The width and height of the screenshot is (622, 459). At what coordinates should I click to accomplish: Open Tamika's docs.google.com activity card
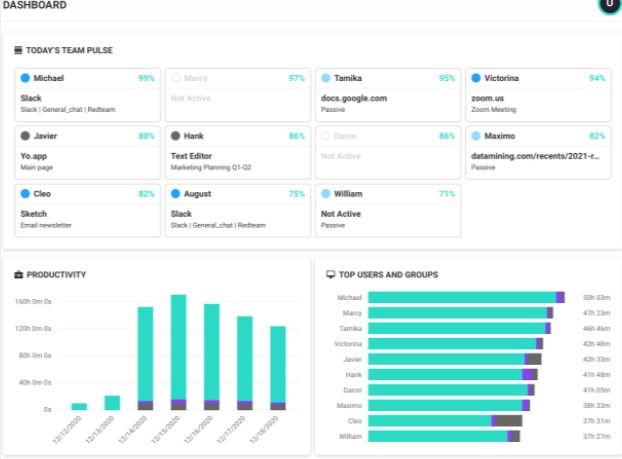388,95
